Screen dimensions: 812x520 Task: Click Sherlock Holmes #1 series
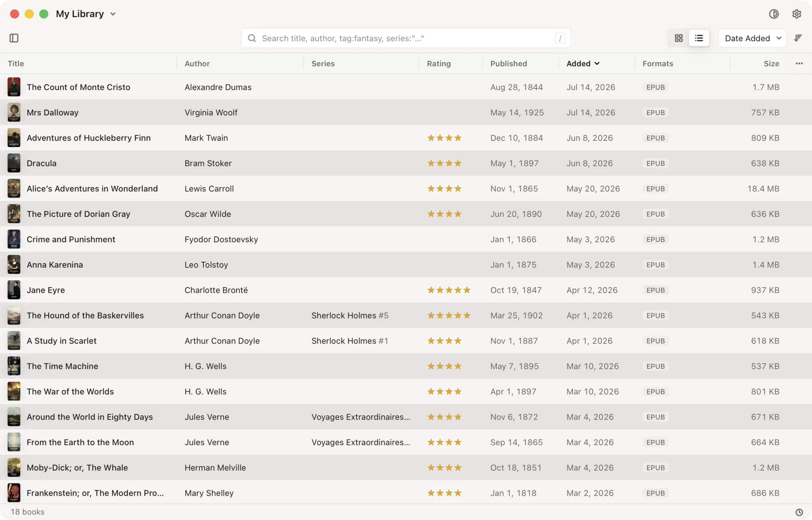click(350, 341)
